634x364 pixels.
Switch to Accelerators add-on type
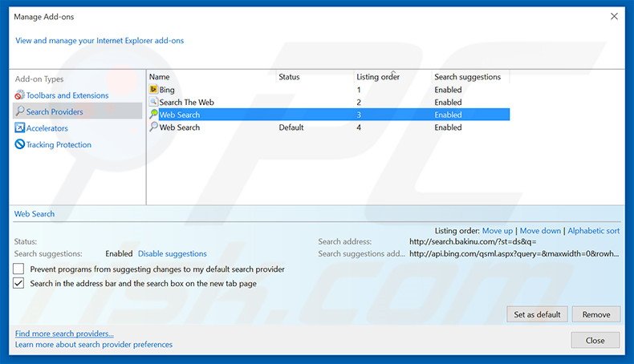coord(47,128)
